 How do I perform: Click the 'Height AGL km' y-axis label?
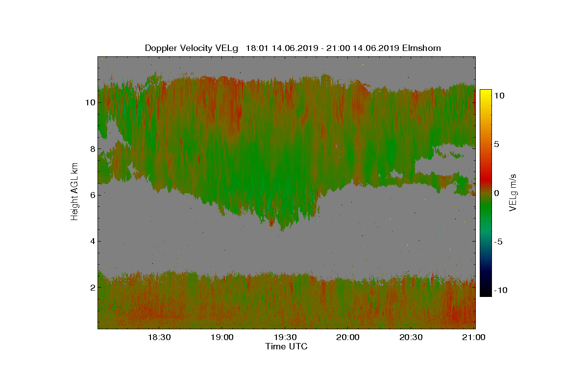point(74,193)
